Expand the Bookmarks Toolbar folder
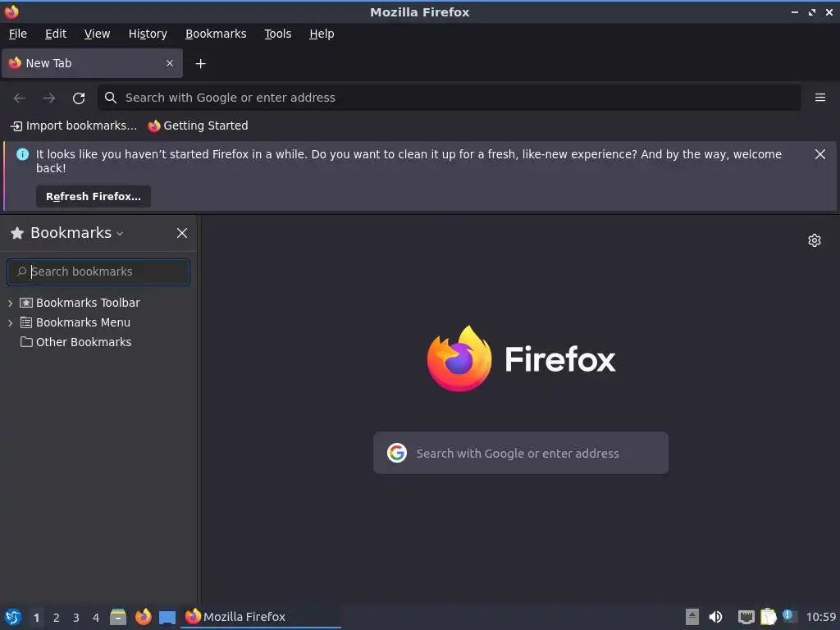 10,304
